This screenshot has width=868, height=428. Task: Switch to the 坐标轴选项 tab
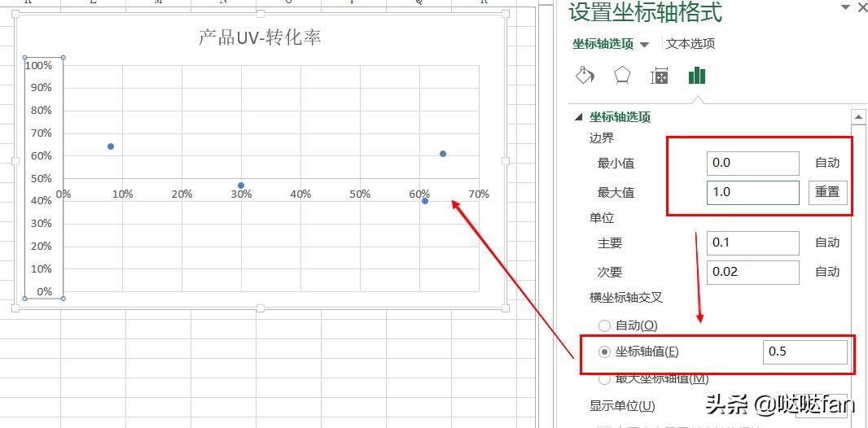click(603, 44)
